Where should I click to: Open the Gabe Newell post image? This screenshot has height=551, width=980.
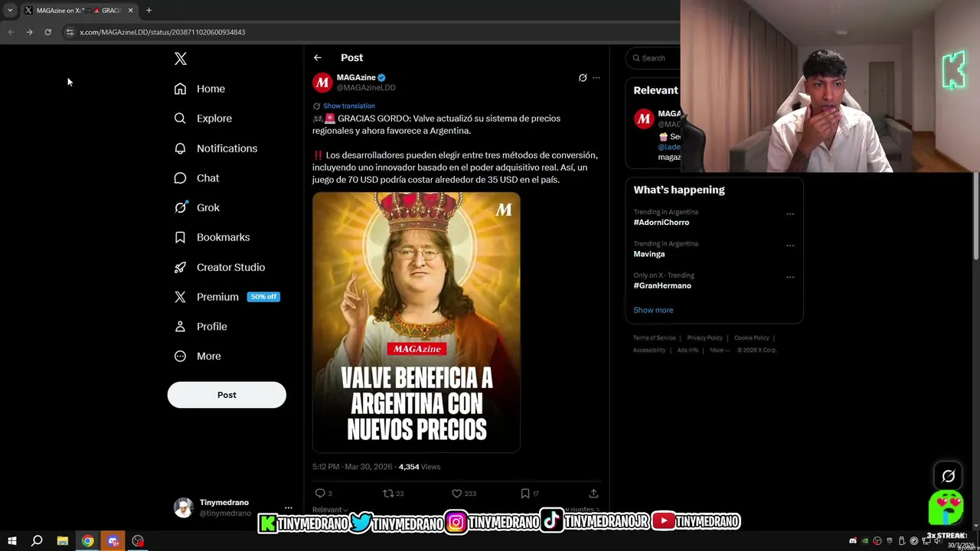(416, 322)
